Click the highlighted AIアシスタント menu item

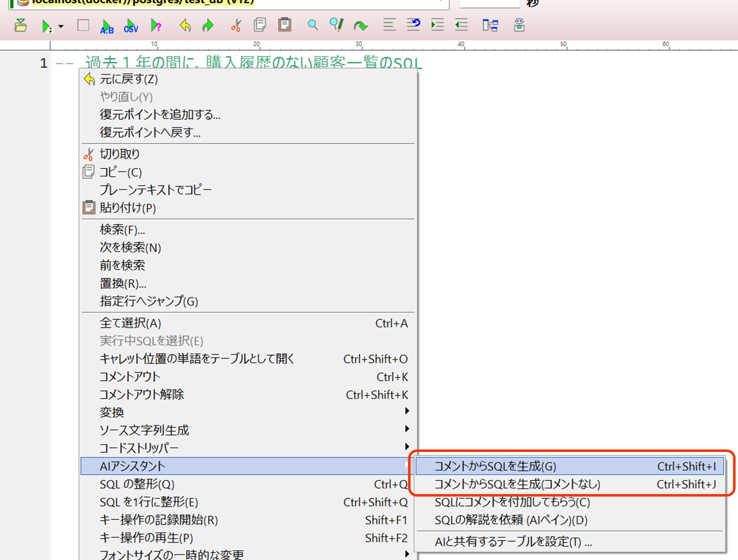tap(248, 466)
